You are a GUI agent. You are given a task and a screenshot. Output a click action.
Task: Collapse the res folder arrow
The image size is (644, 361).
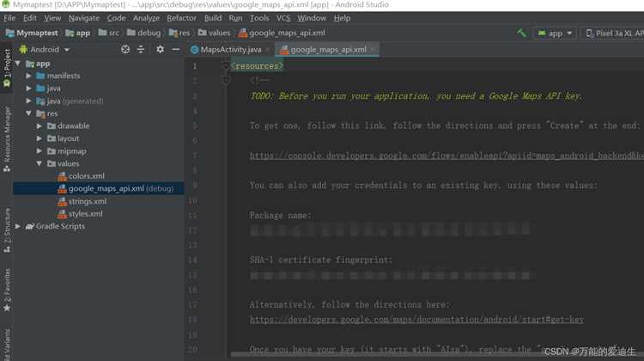coord(28,113)
